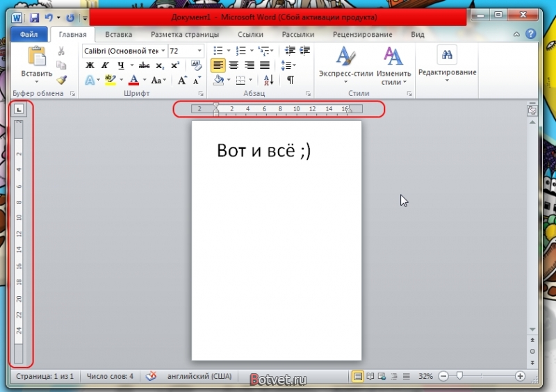Open the Ссылки tab
The height and width of the screenshot is (392, 556).
click(250, 35)
